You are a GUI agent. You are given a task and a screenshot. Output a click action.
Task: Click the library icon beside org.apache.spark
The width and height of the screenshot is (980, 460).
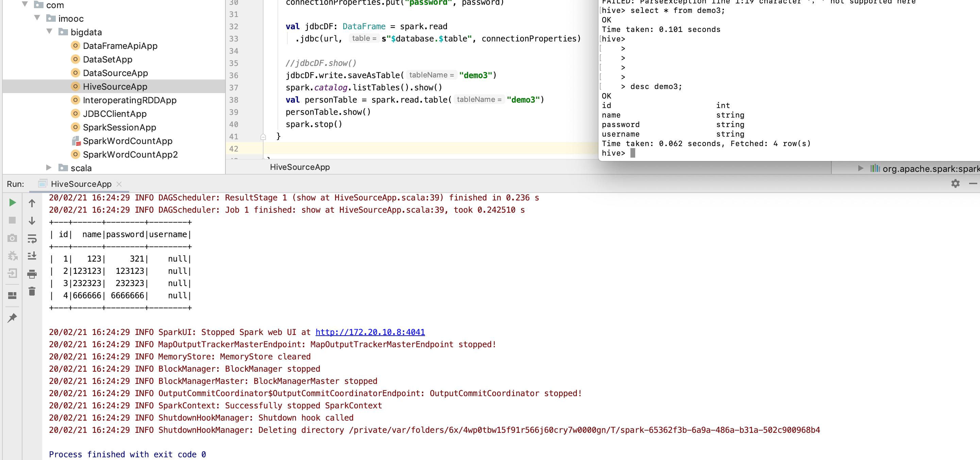pos(875,168)
